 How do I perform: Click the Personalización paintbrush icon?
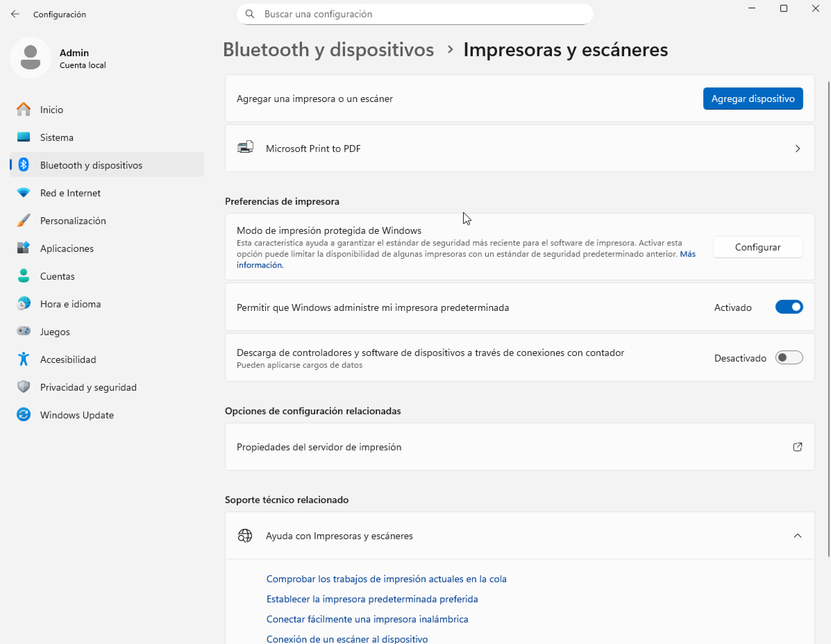pos(24,221)
